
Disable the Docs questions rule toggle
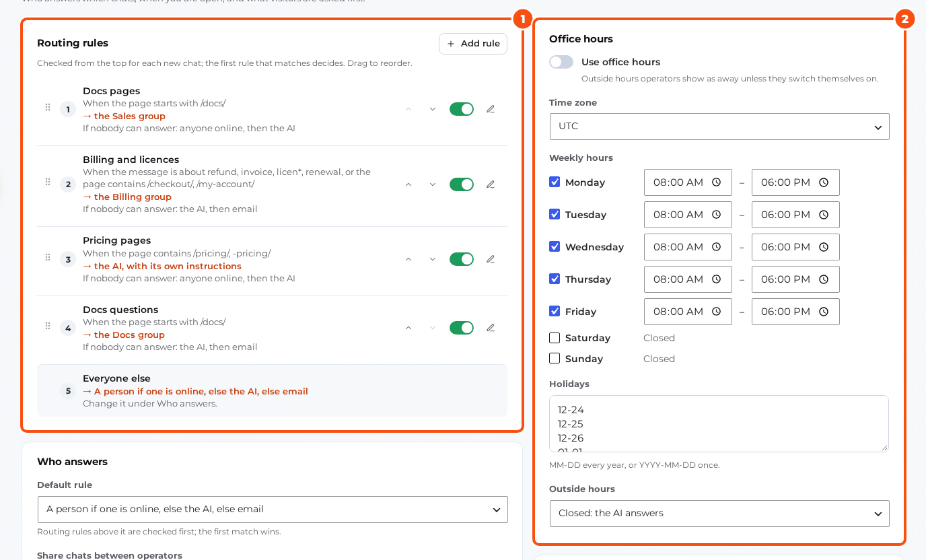(462, 328)
